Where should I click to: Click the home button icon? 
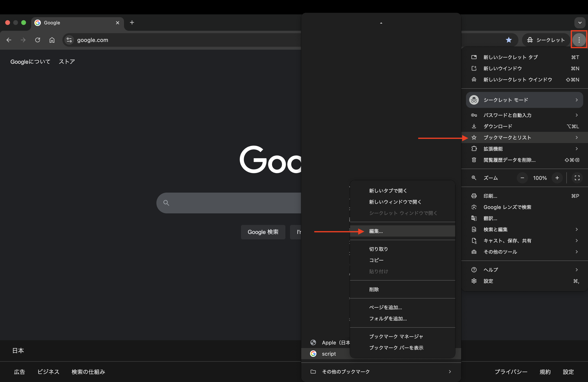(52, 40)
